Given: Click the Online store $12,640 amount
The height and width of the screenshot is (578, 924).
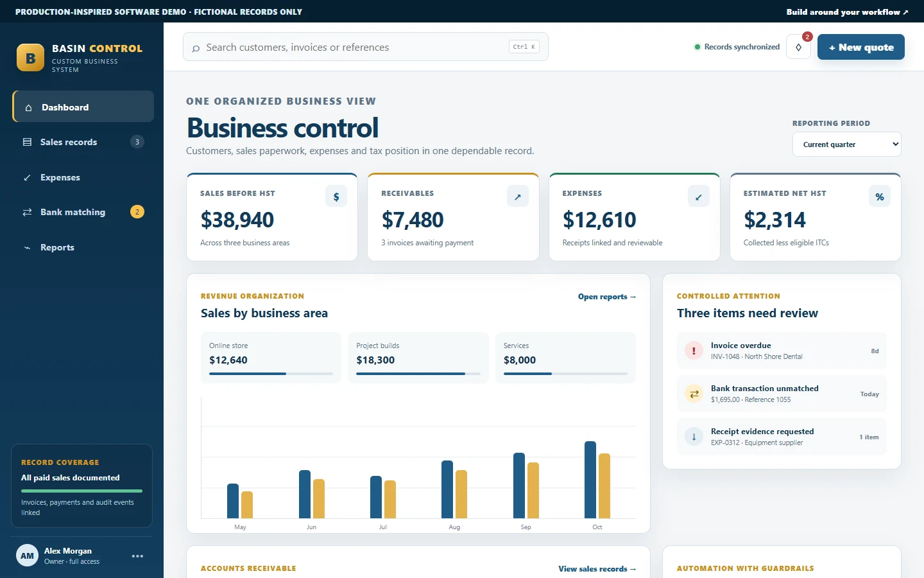Looking at the screenshot, I should 228,360.
